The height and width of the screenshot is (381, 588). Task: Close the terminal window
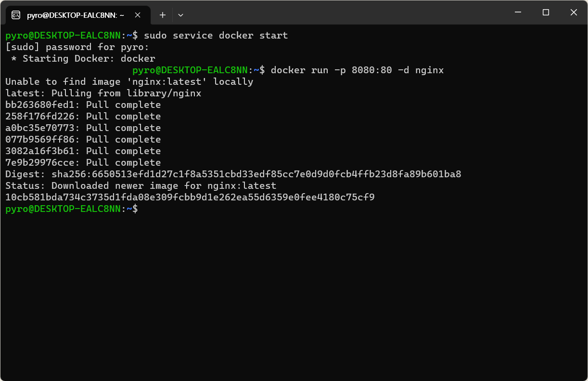(574, 13)
